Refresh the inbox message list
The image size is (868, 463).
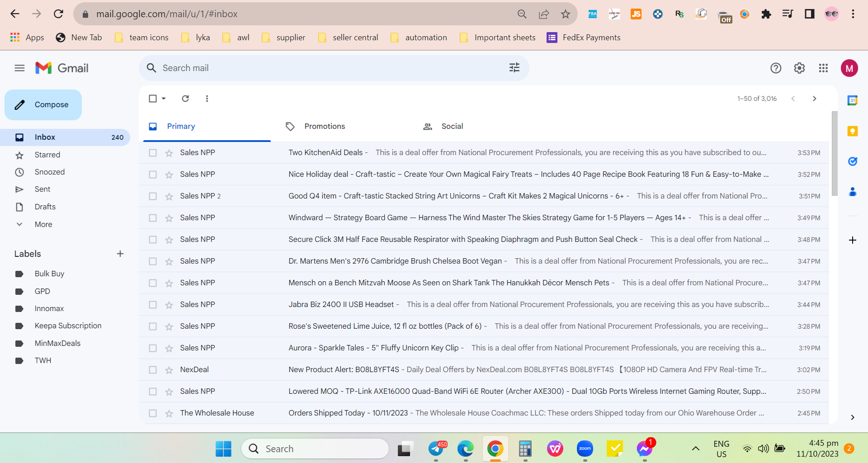point(185,99)
